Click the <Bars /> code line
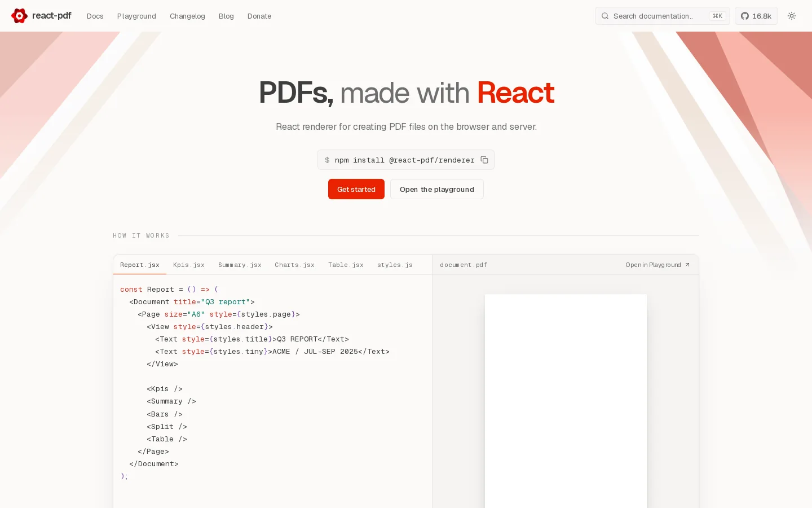812x508 pixels. [165, 414]
